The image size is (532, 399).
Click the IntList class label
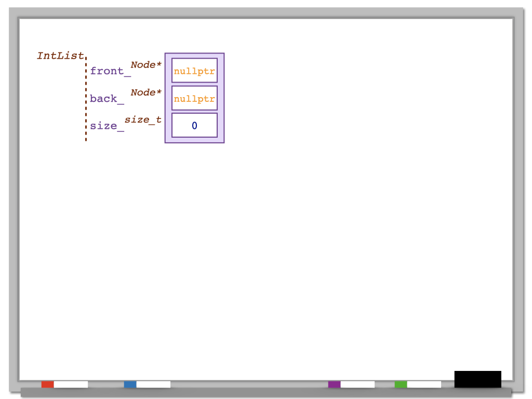click(x=60, y=56)
